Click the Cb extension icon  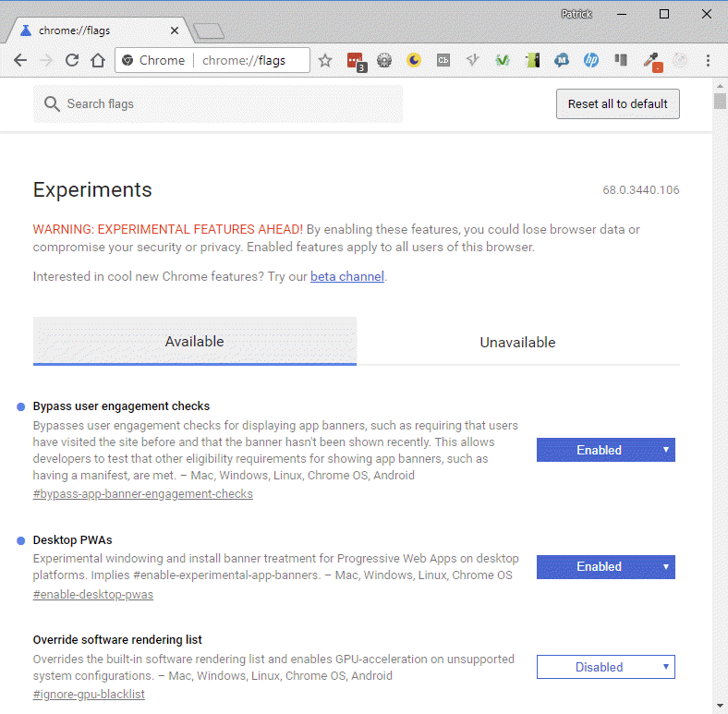click(443, 61)
